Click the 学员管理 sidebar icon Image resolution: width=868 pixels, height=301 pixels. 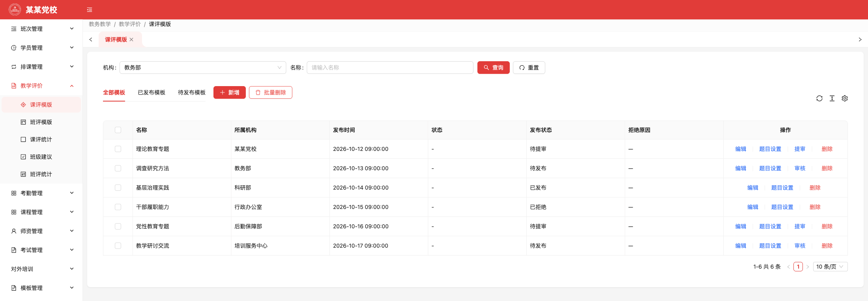pyautogui.click(x=14, y=48)
